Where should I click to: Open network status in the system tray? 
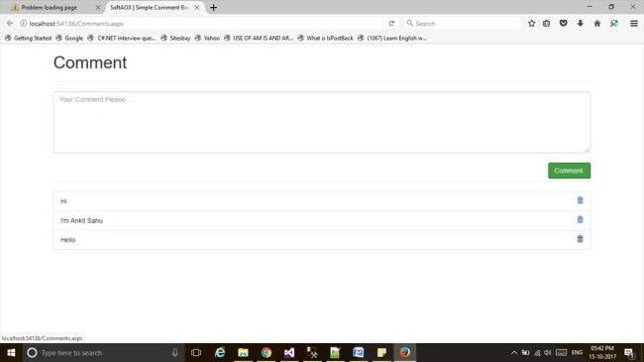(537, 352)
